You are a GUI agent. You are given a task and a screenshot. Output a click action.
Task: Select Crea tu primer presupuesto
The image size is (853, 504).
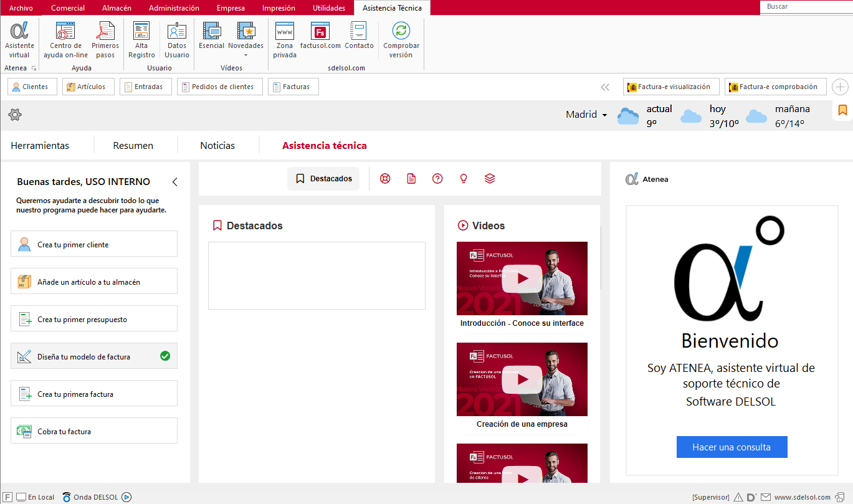pos(94,318)
